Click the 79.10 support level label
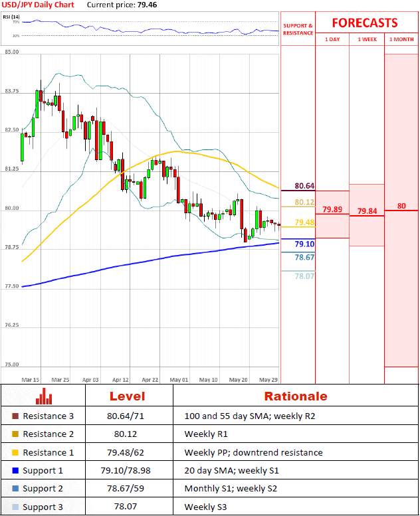The height and width of the screenshot is (516, 420). point(304,244)
